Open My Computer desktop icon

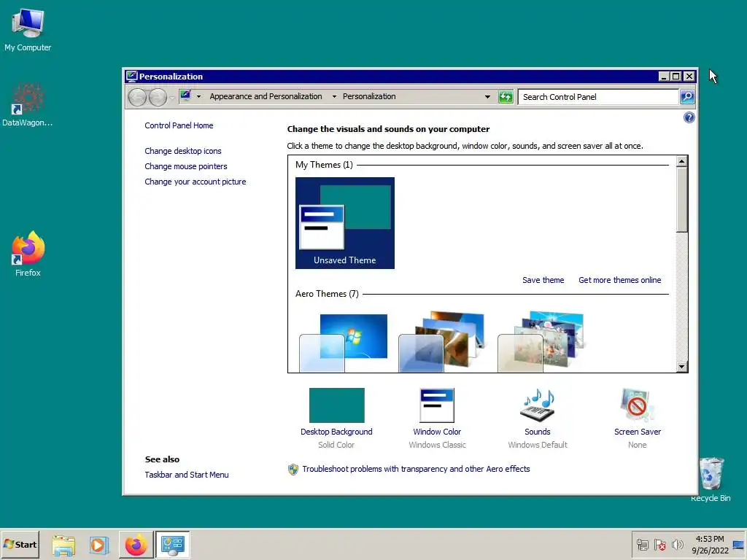[x=28, y=29]
